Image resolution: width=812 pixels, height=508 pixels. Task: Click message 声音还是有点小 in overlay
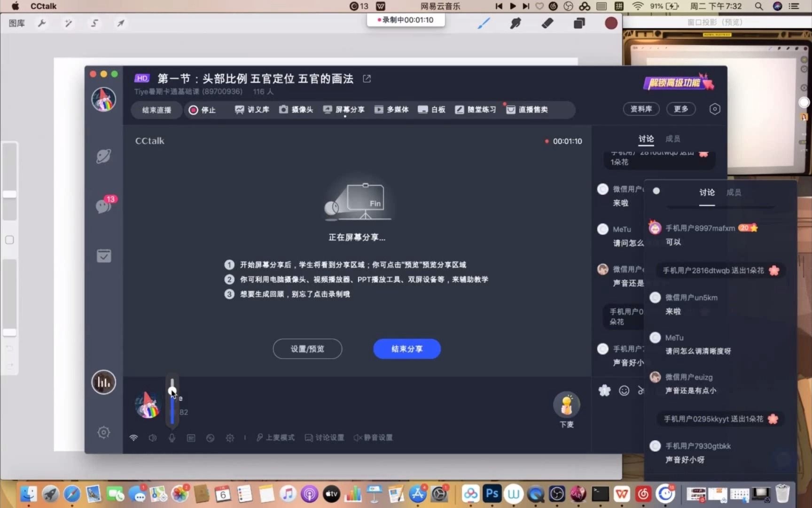[691, 390]
